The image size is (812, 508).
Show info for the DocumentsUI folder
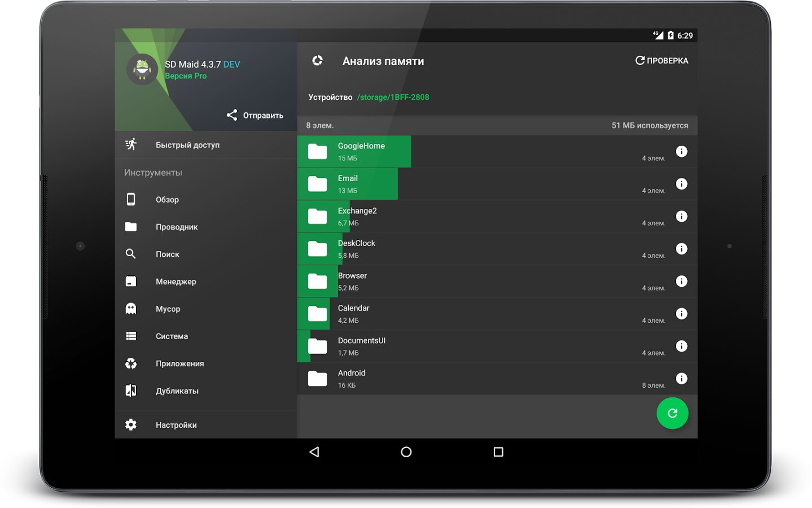click(x=682, y=346)
